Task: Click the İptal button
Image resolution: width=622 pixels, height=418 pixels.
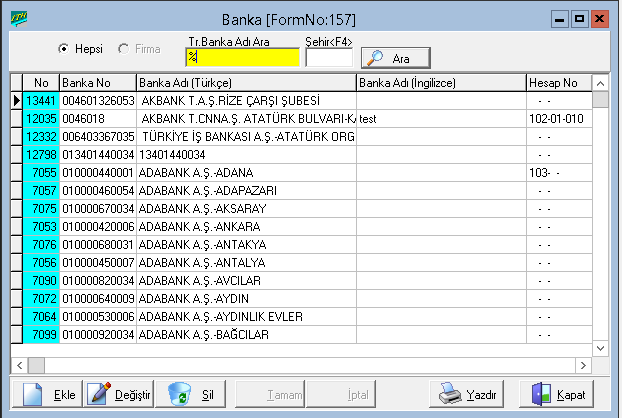Action: pos(341,394)
